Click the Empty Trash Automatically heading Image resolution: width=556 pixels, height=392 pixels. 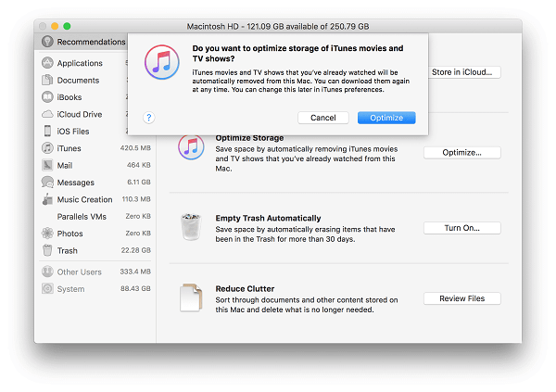pos(268,218)
